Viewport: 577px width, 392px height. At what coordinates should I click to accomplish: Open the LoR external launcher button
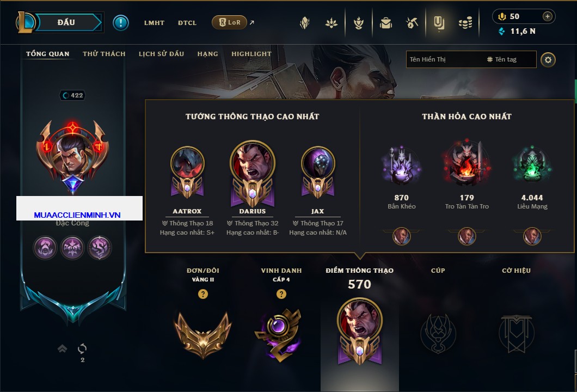pos(229,22)
